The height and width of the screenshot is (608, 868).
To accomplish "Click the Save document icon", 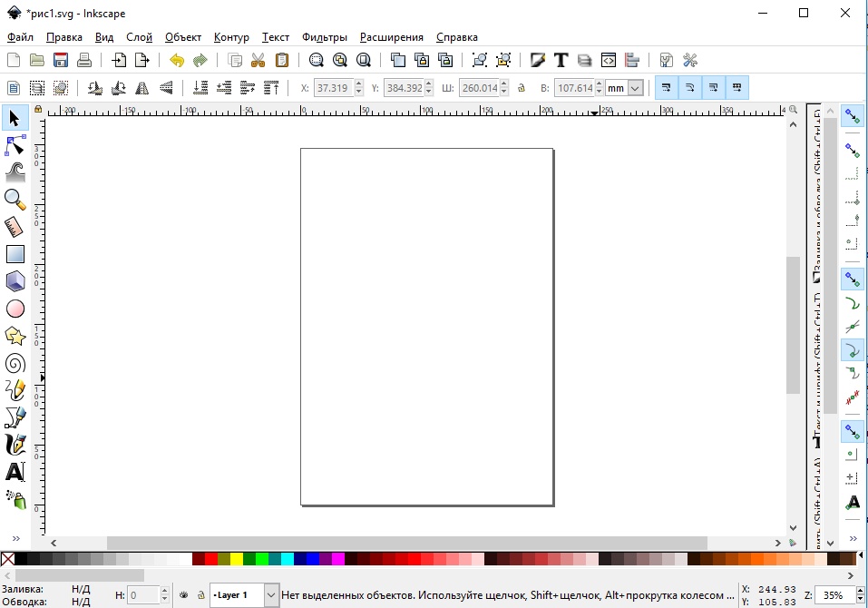I will pyautogui.click(x=61, y=60).
